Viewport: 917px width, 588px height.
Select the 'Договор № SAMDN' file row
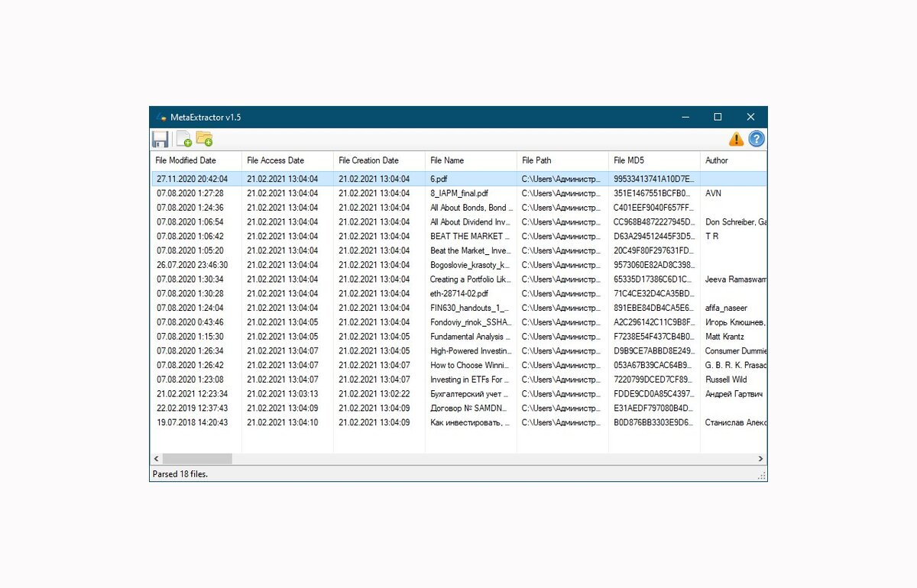point(458,408)
